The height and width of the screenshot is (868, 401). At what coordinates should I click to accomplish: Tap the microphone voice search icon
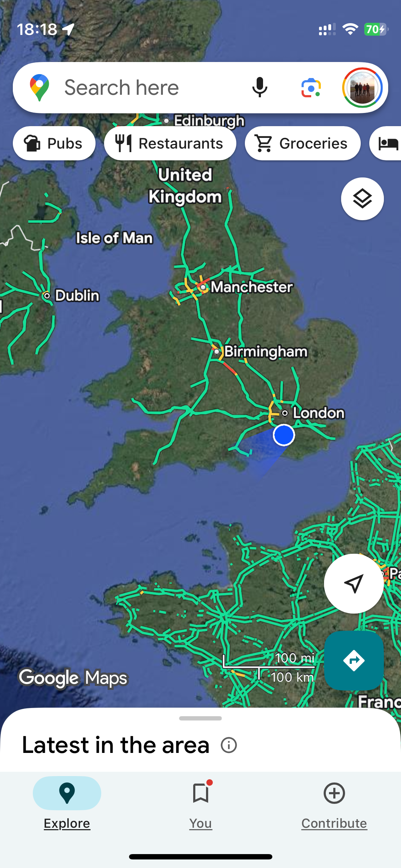[x=260, y=88]
